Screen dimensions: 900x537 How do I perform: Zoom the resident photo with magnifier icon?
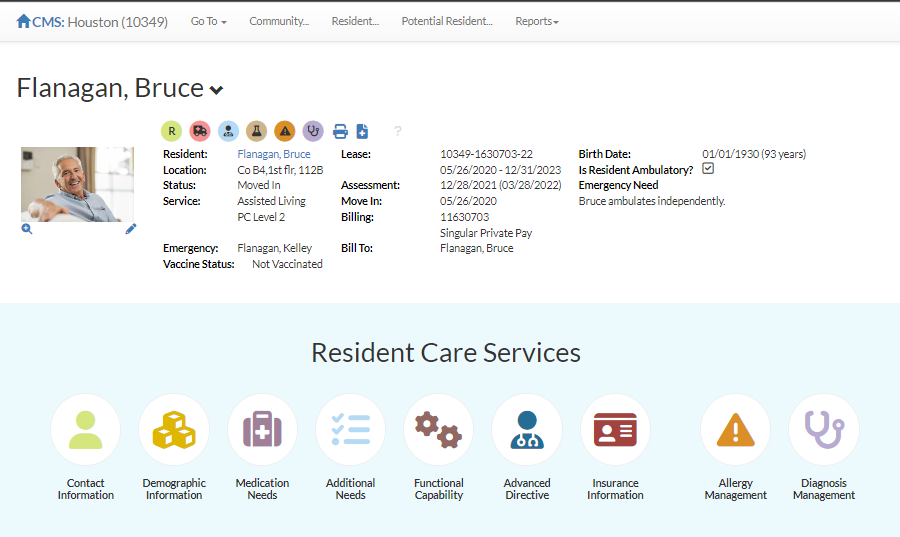27,229
